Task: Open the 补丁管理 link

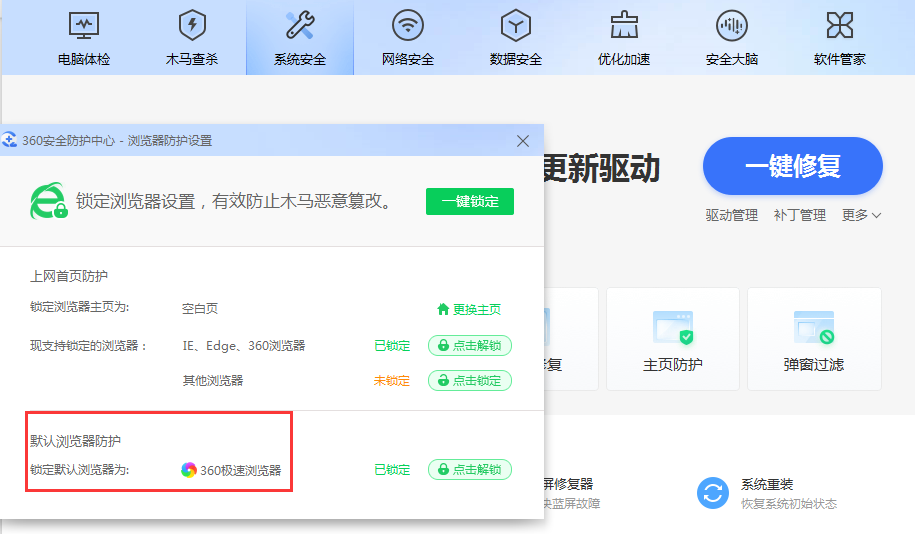Action: (x=800, y=215)
